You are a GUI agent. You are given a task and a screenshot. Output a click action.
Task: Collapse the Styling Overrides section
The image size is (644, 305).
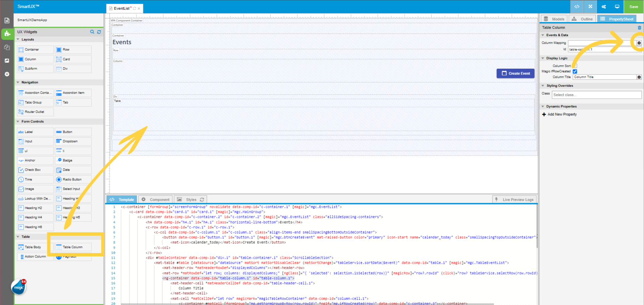(x=543, y=85)
